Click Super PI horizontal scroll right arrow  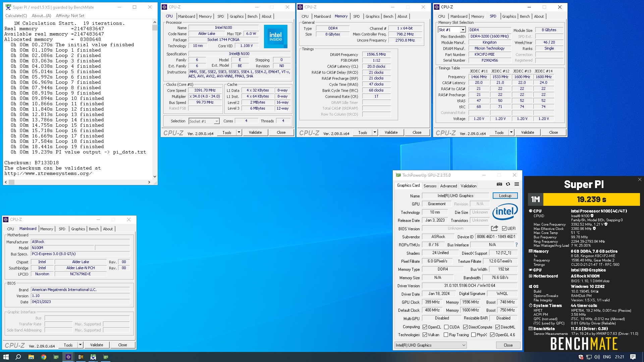(x=149, y=182)
